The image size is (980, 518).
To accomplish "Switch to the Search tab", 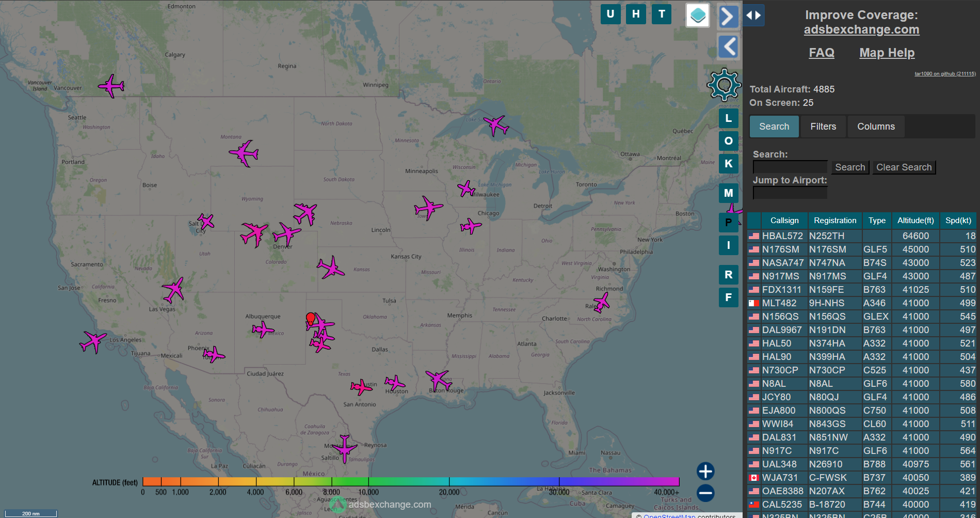I will pos(774,127).
